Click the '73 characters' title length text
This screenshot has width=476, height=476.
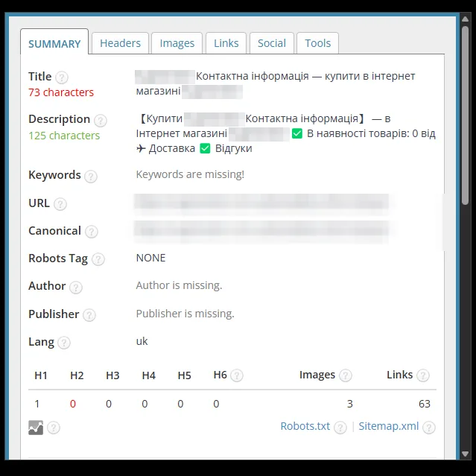pyautogui.click(x=61, y=92)
